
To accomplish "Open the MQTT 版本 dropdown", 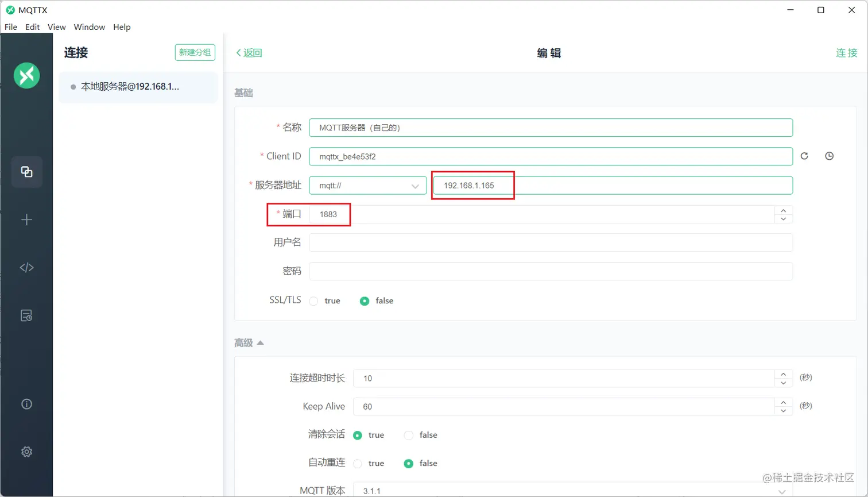I will coord(573,491).
